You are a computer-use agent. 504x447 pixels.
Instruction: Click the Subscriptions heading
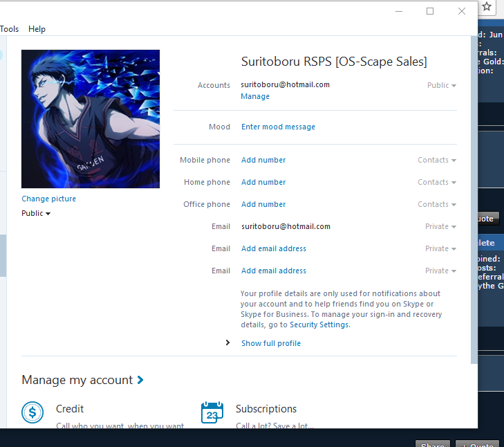click(x=266, y=409)
